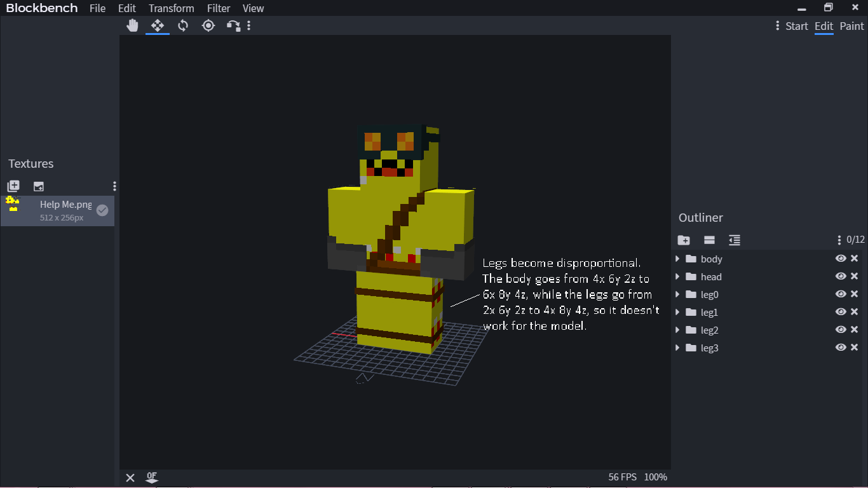Import a texture file
868x488 pixels.
pos(38,186)
